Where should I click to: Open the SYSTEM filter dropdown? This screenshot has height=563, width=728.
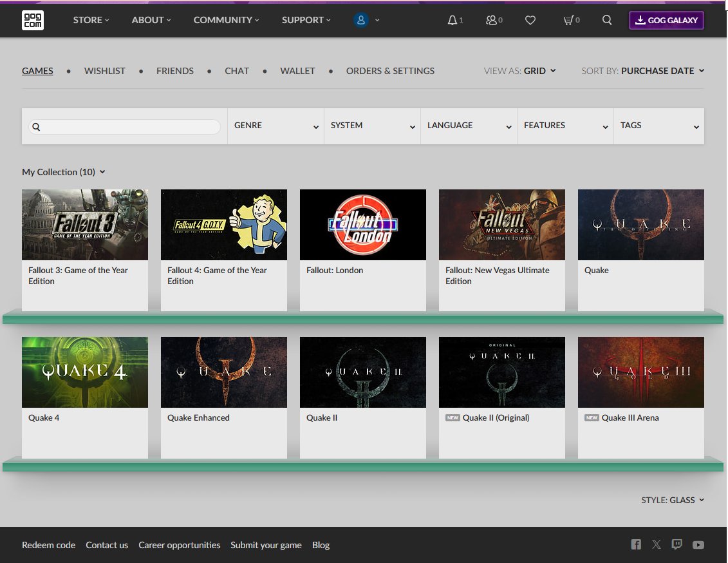(x=372, y=126)
